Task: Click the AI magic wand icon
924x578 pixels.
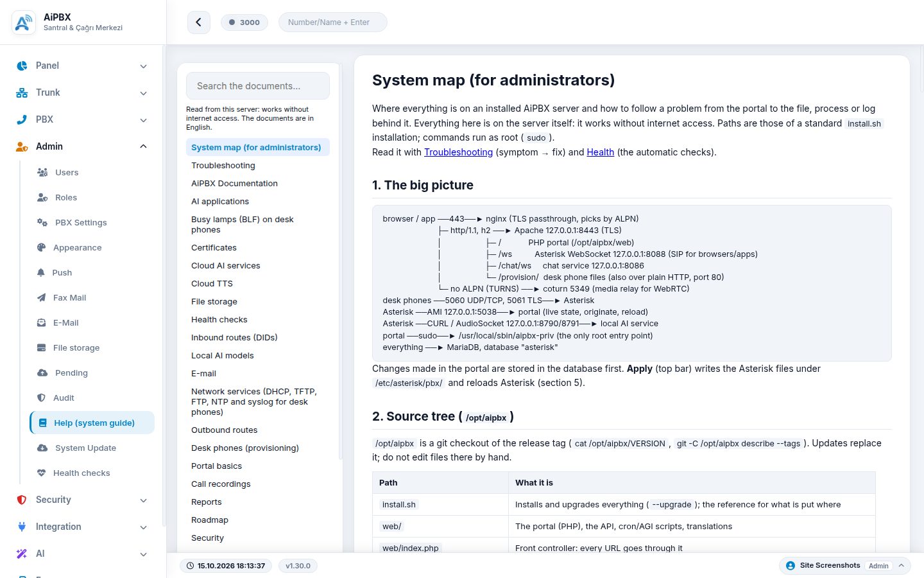Action: coord(22,554)
